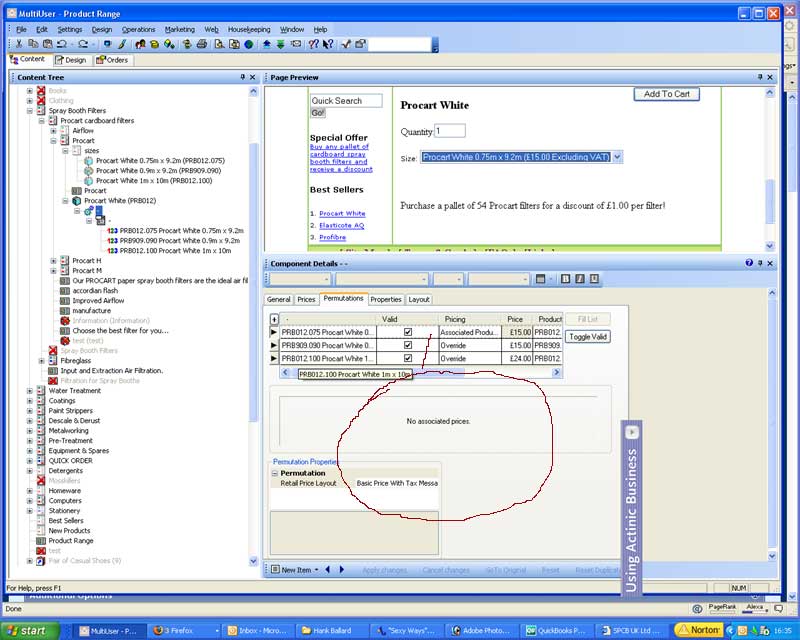Open Component Details help question mark icon
The width and height of the screenshot is (800, 640).
click(x=748, y=263)
